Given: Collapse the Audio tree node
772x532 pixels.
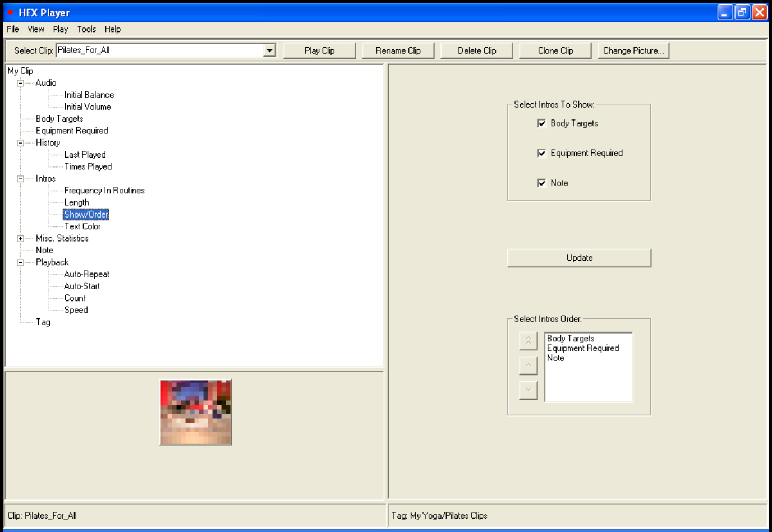Looking at the screenshot, I should tap(21, 83).
